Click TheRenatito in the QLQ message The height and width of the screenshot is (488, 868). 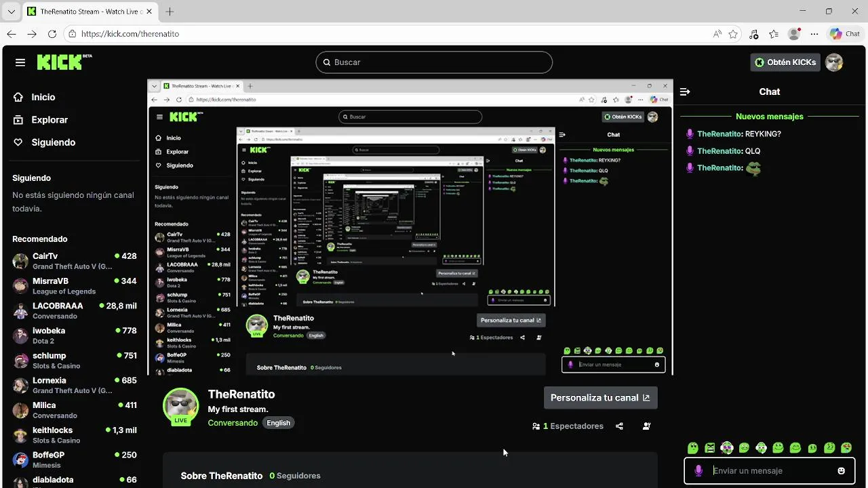[x=719, y=151]
